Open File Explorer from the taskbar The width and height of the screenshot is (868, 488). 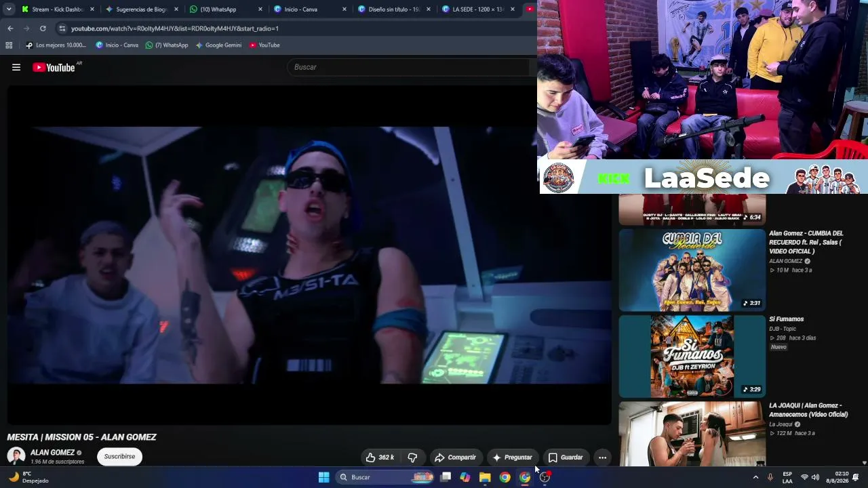(x=485, y=477)
